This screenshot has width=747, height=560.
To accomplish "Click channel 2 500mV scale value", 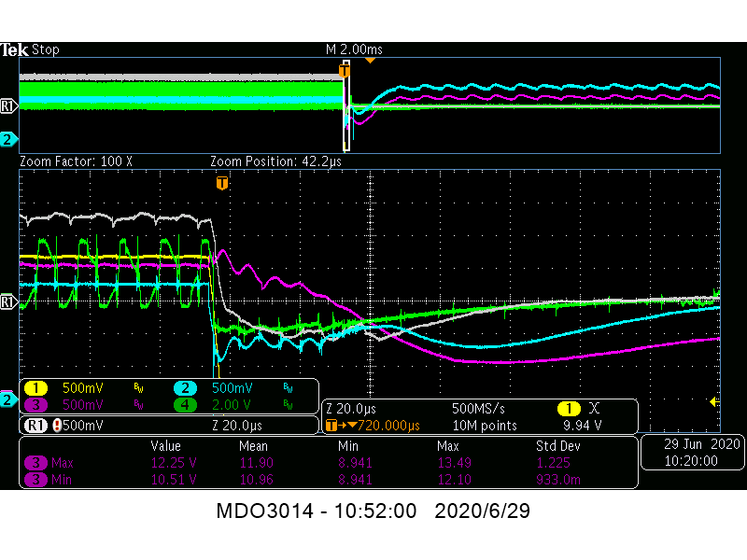I will (232, 388).
